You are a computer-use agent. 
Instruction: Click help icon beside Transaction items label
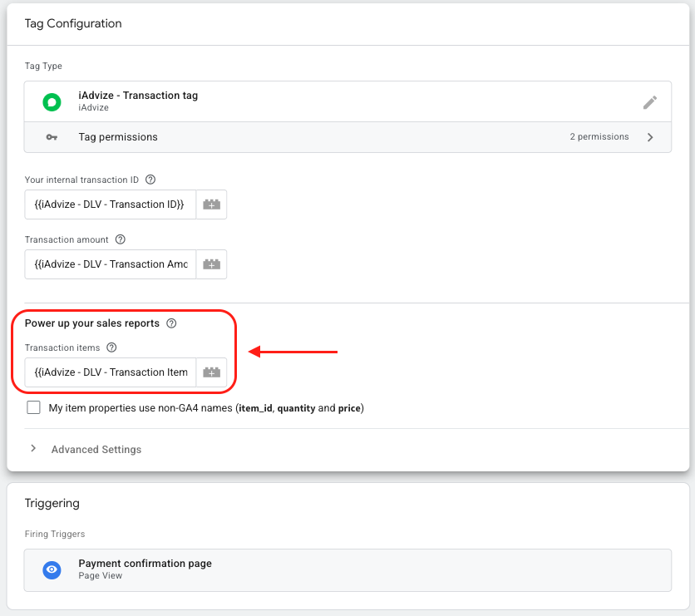pyautogui.click(x=112, y=348)
